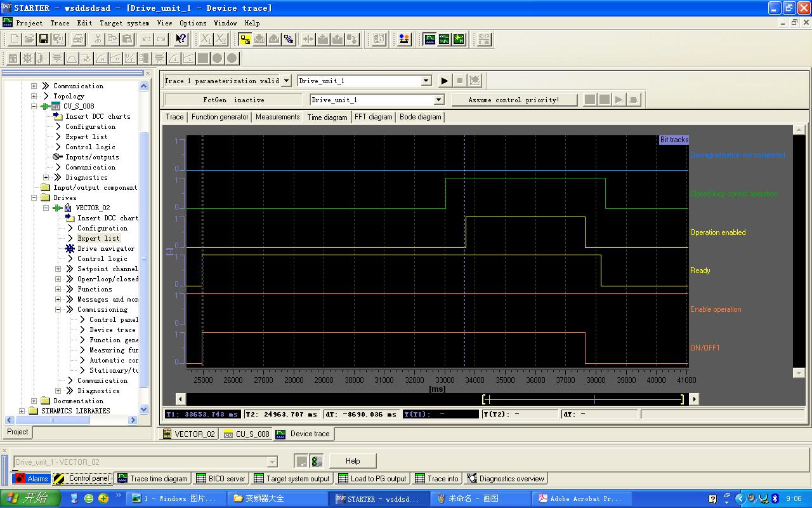Click the time diagram horizontal zoom slider
812x508 pixels.
tap(584, 399)
